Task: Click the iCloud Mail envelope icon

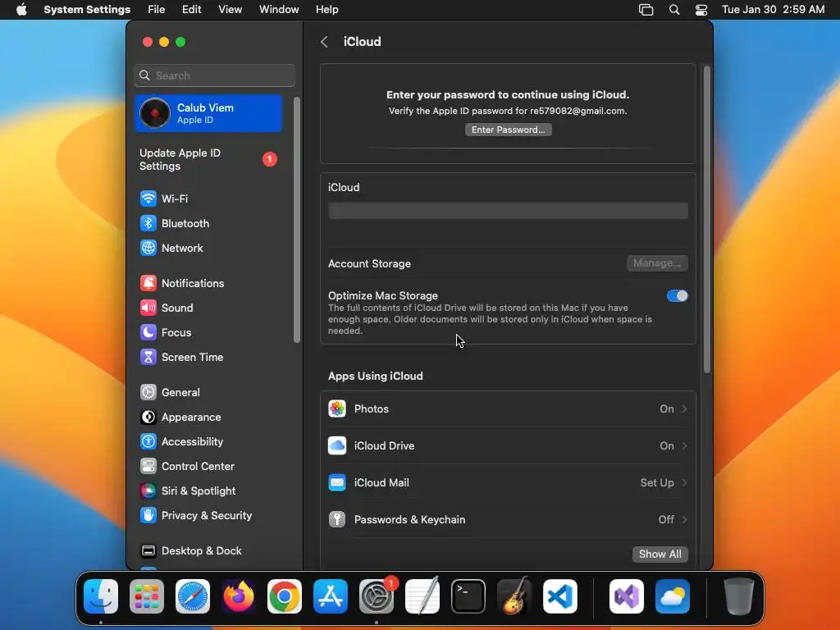Action: point(337,483)
